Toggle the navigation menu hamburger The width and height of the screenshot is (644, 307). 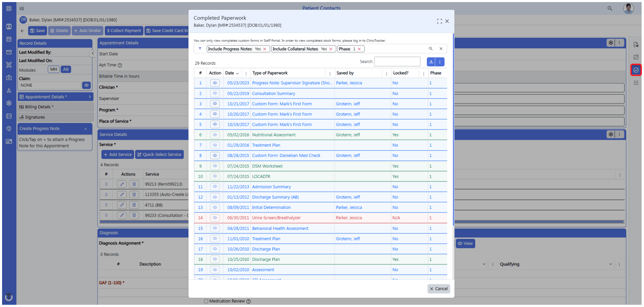(22, 9)
